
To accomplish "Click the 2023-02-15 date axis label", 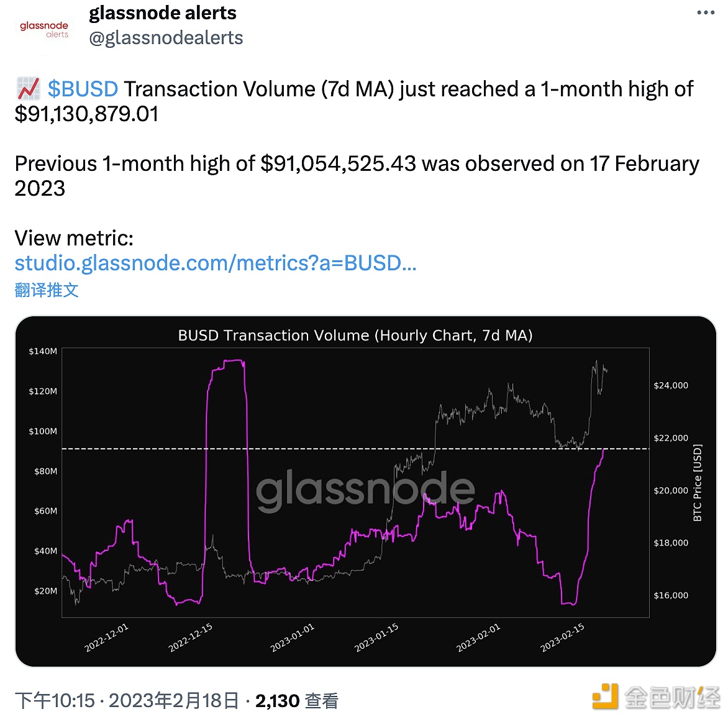I will coord(562,638).
